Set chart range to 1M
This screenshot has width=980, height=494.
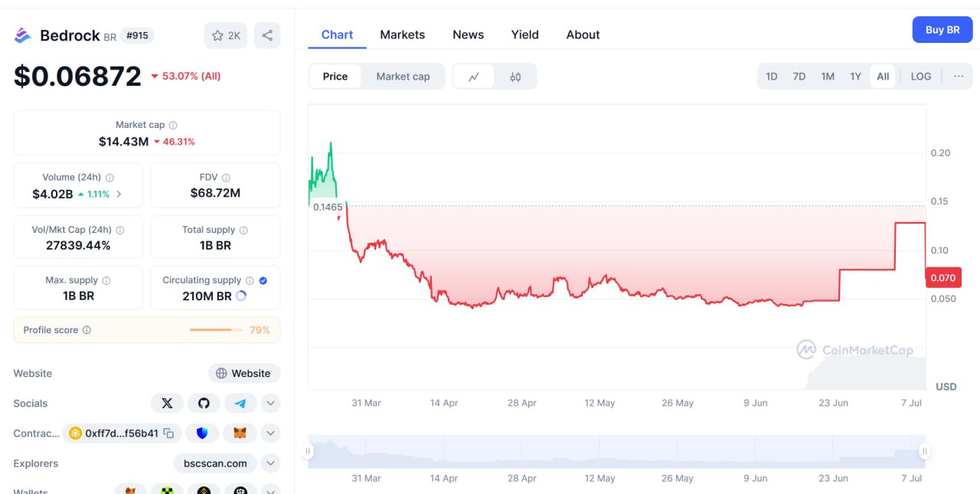click(x=828, y=77)
